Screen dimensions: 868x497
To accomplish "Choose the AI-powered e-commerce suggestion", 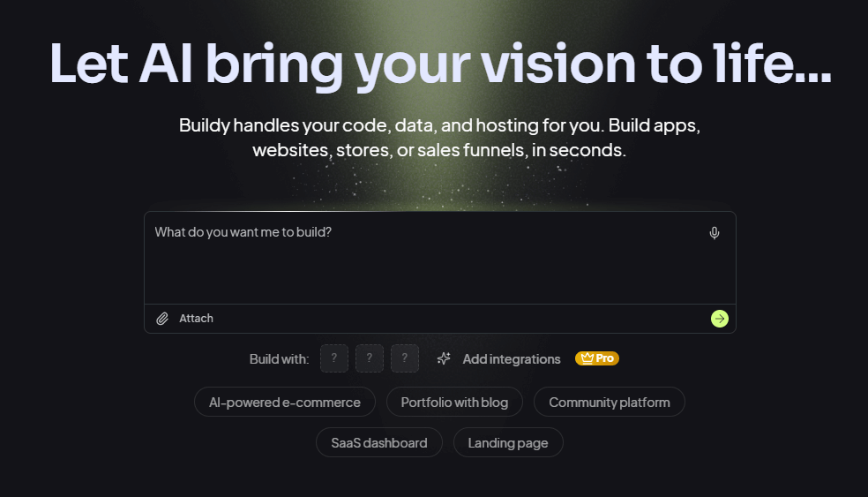I will click(284, 402).
